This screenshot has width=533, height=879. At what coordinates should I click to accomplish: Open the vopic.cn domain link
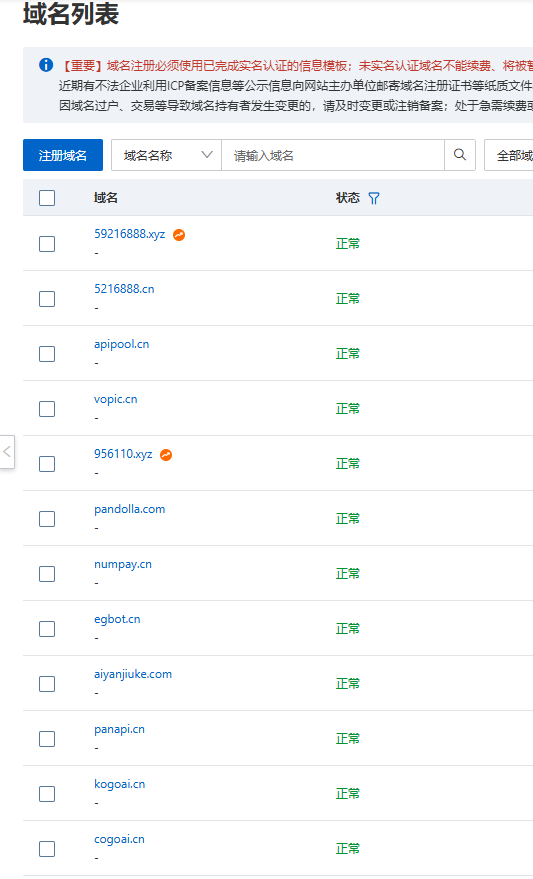pyautogui.click(x=115, y=399)
